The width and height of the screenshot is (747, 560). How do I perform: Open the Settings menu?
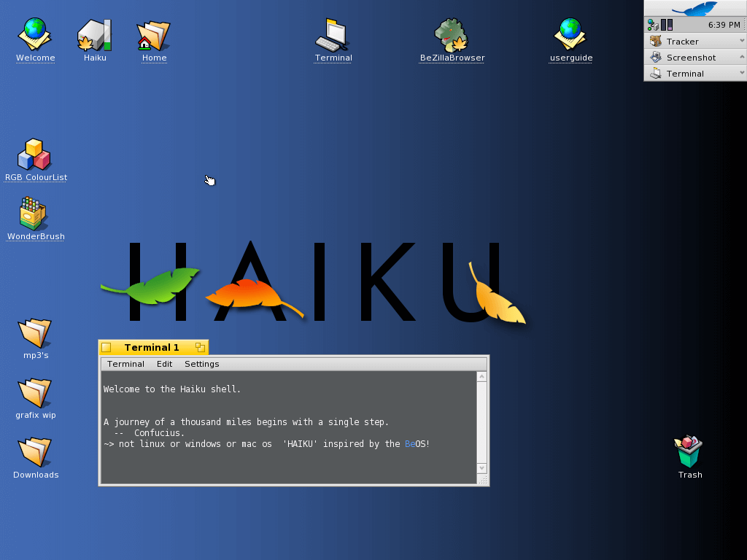pos(201,364)
